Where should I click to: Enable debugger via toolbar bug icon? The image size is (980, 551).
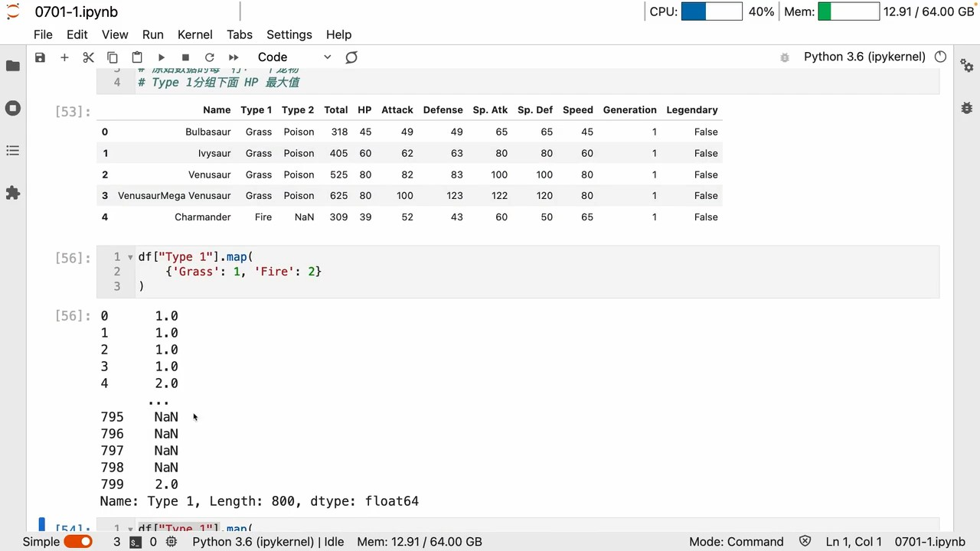(x=784, y=57)
